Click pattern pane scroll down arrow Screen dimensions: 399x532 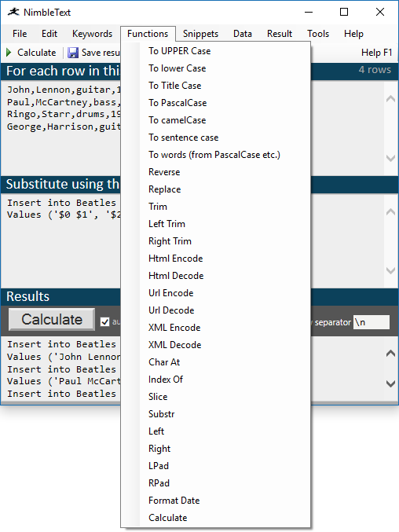point(390,270)
